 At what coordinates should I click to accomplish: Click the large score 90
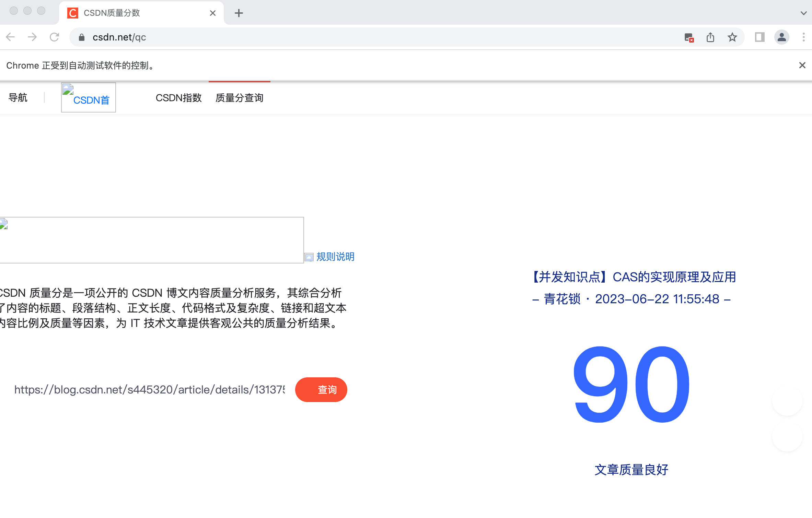click(631, 385)
